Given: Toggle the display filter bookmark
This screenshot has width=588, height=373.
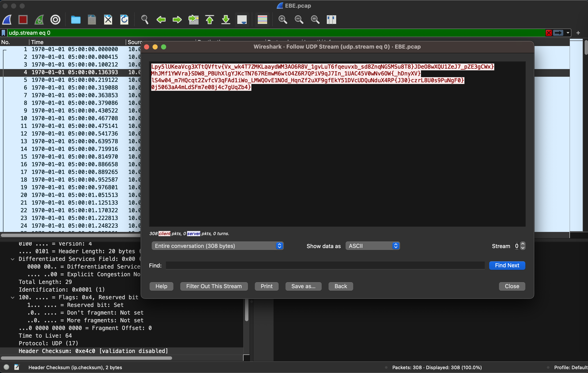Looking at the screenshot, I should 3,32.
